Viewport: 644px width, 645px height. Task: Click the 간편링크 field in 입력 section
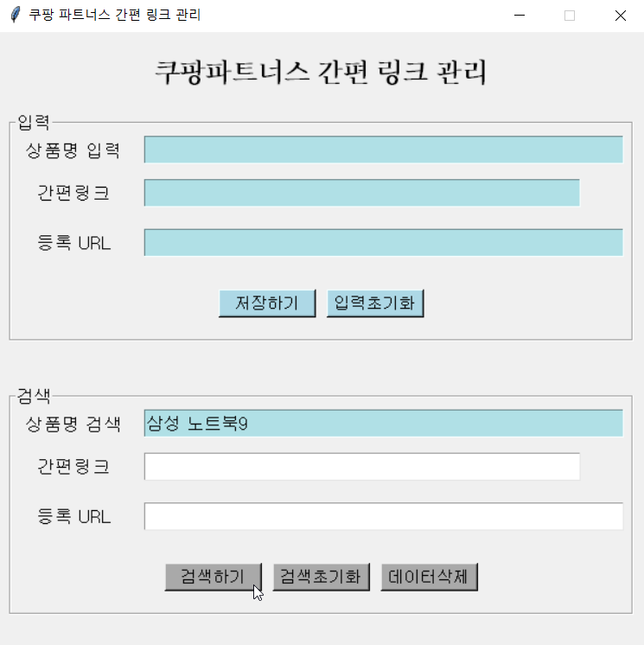coord(362,193)
